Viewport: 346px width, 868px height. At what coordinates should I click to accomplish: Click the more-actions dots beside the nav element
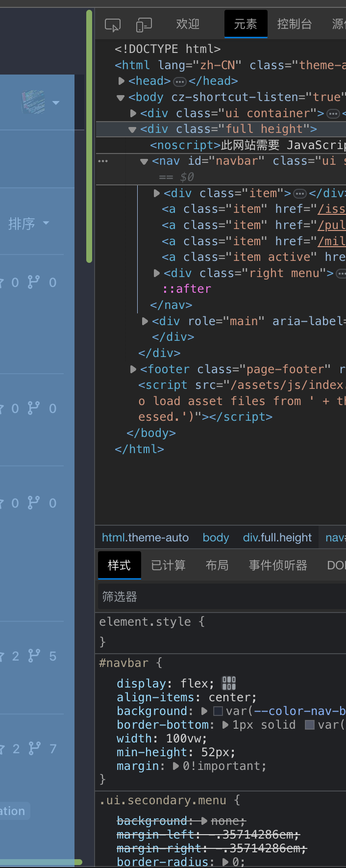103,161
